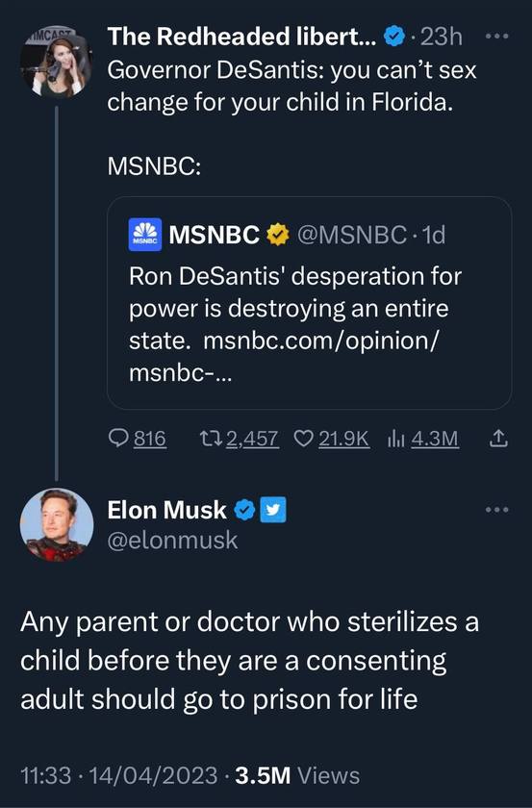
Task: Click the 816 replies count
Action: pyautogui.click(x=150, y=439)
